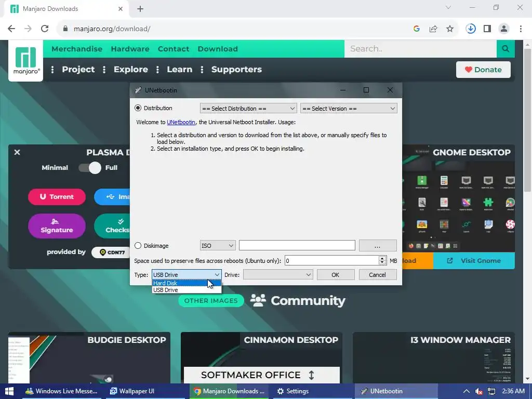
Task: Click Visit Gnome button
Action: (x=474, y=261)
